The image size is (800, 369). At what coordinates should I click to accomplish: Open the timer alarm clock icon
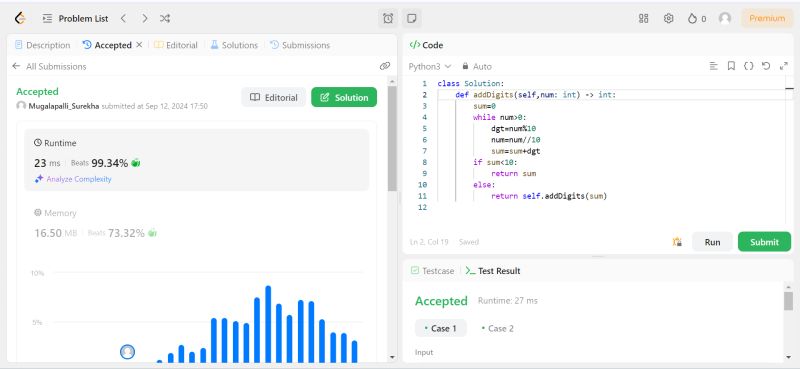click(x=388, y=18)
